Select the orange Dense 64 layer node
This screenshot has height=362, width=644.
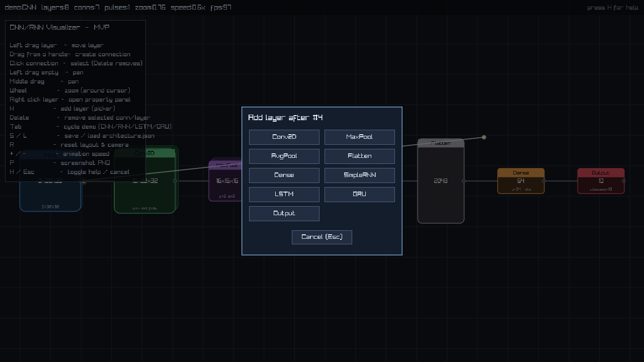(x=521, y=181)
